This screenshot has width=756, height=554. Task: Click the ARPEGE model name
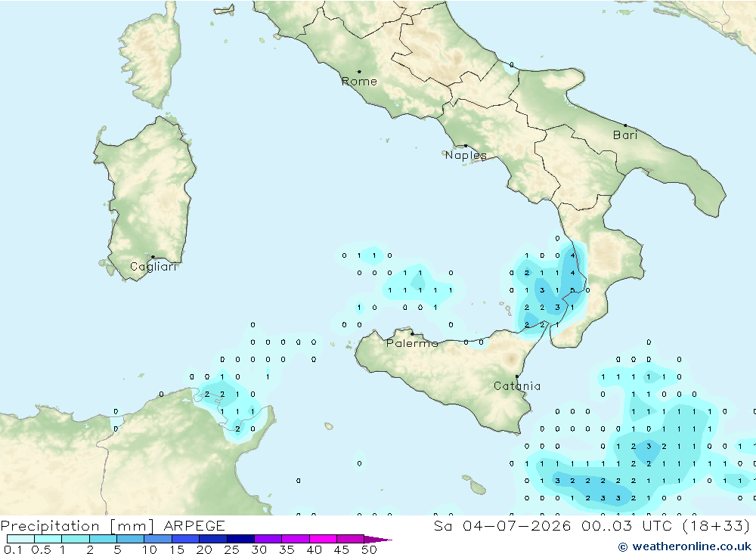pos(194,525)
